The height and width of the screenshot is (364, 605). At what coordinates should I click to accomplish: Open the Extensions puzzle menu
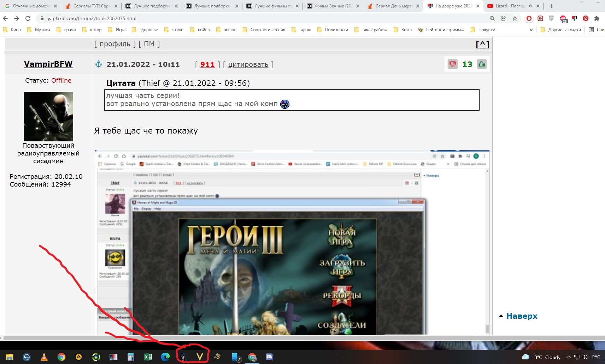tap(597, 18)
